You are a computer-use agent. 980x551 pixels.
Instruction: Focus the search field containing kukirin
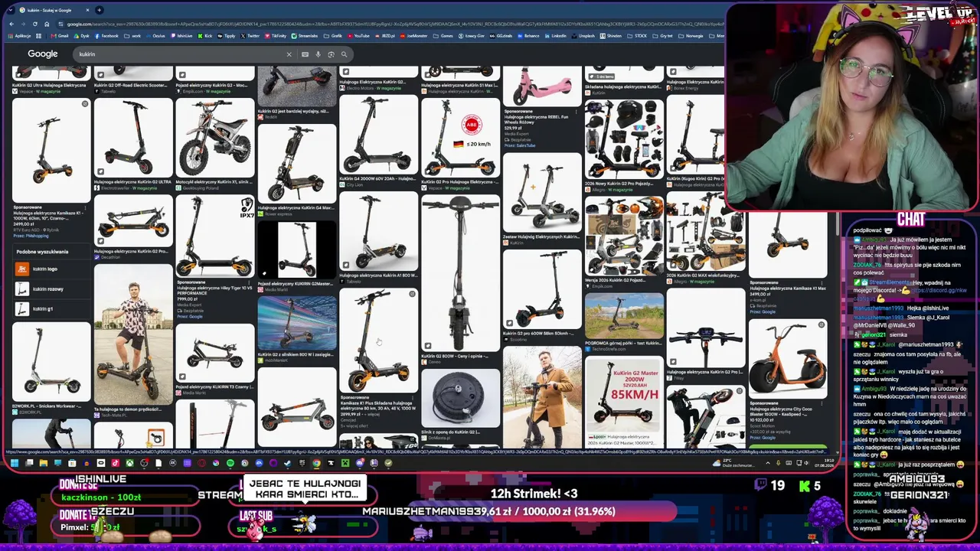point(180,54)
